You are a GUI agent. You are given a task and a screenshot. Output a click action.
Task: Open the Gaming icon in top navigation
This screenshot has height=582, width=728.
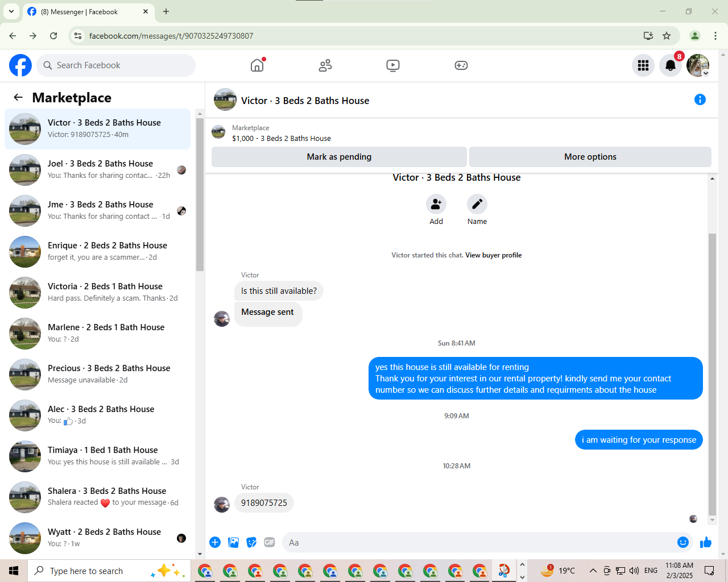click(x=461, y=65)
